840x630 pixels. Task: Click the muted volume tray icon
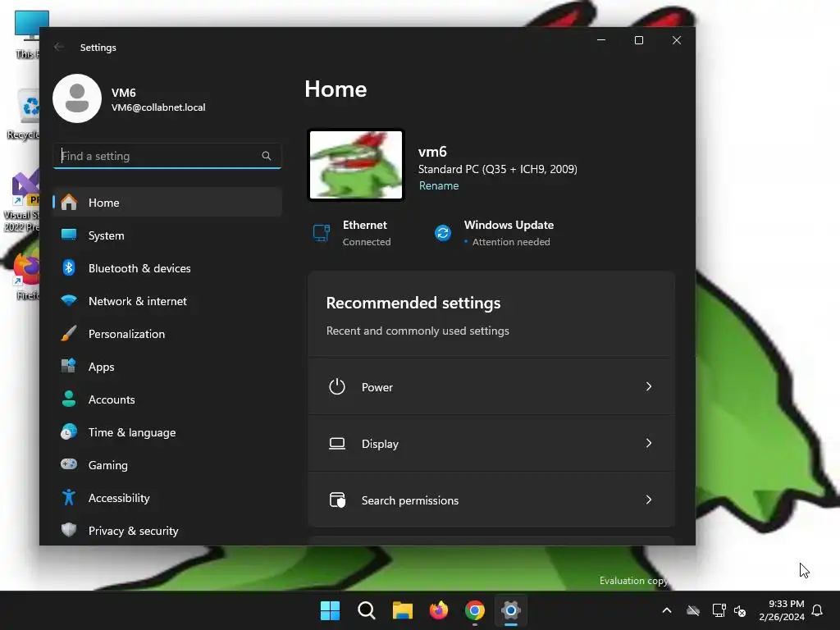point(740,610)
